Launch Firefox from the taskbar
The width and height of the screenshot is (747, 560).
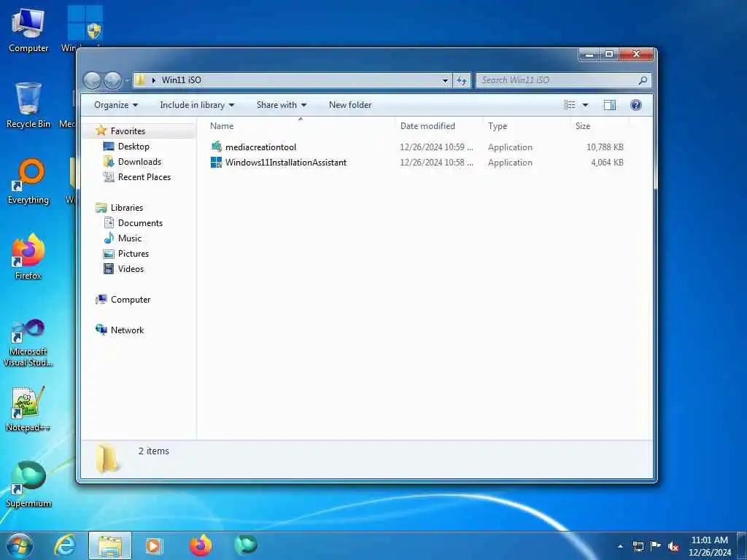[x=201, y=545]
